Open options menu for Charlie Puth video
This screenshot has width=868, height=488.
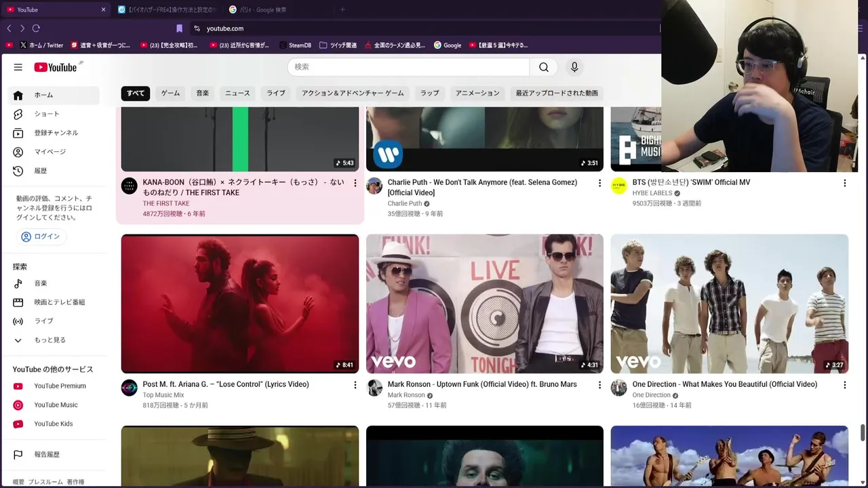coord(599,183)
